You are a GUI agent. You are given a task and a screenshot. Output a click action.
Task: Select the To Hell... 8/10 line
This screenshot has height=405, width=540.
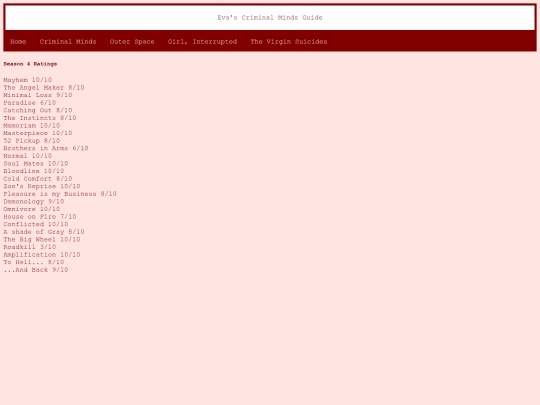pos(34,262)
